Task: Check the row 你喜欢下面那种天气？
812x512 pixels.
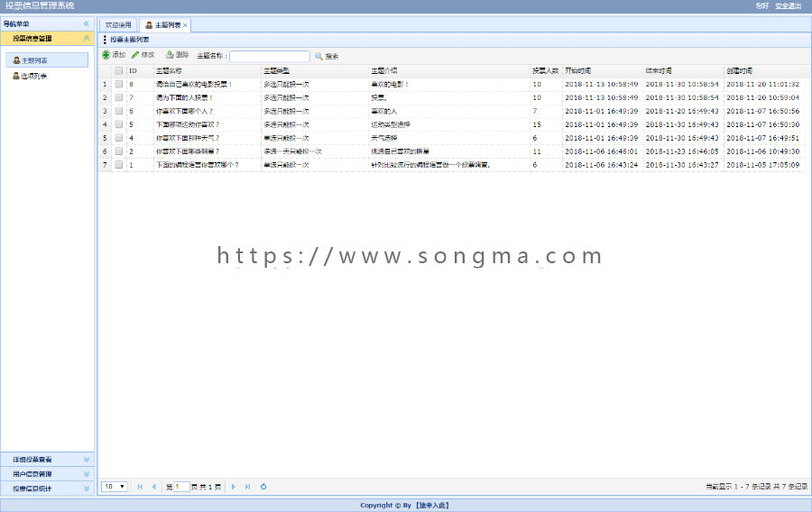Action: pos(118,138)
